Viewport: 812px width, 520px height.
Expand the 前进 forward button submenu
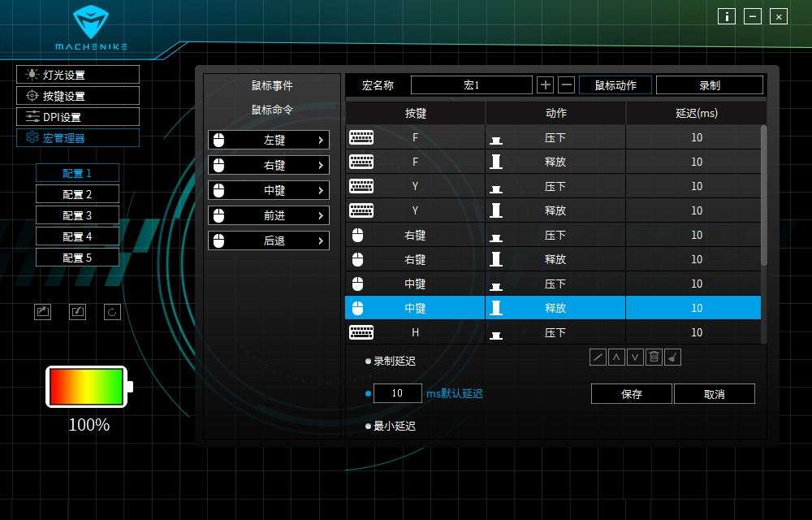(x=268, y=214)
